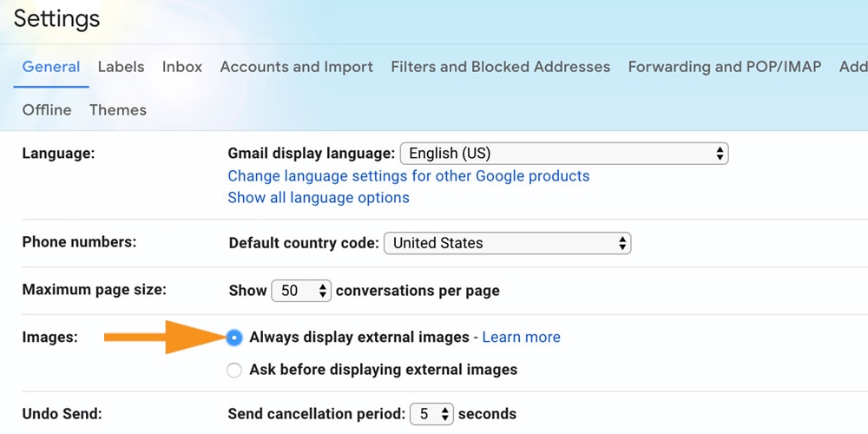The height and width of the screenshot is (434, 868).
Task: Open the Themes tab
Action: pos(118,110)
